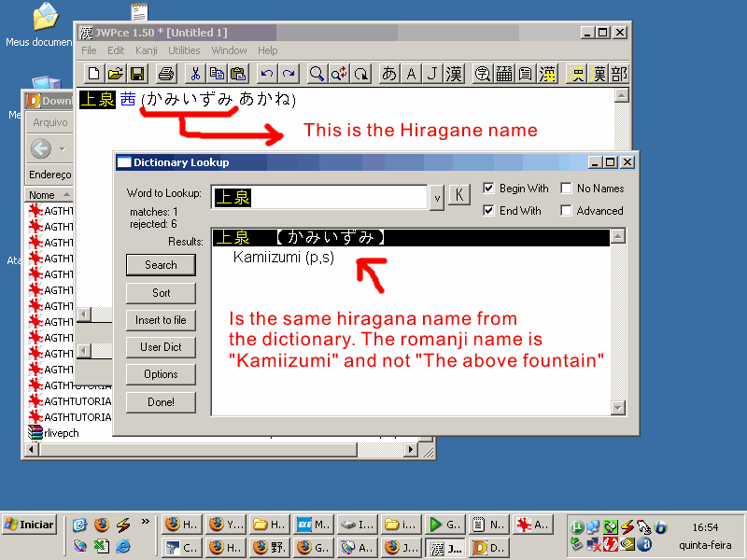The image size is (747, 560).
Task: Open character info with the magnified 字 icon
Action: tap(483, 74)
